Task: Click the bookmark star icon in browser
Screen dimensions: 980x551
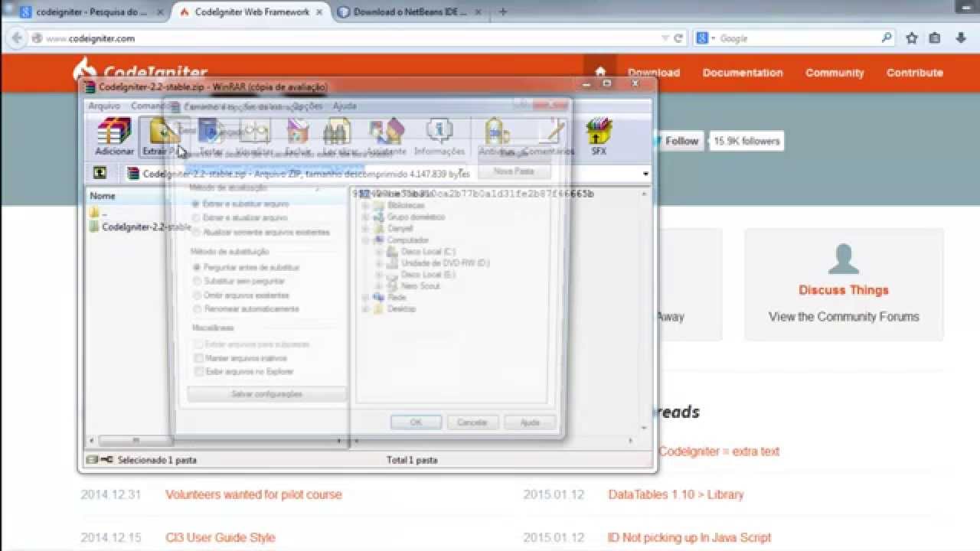Action: click(912, 38)
